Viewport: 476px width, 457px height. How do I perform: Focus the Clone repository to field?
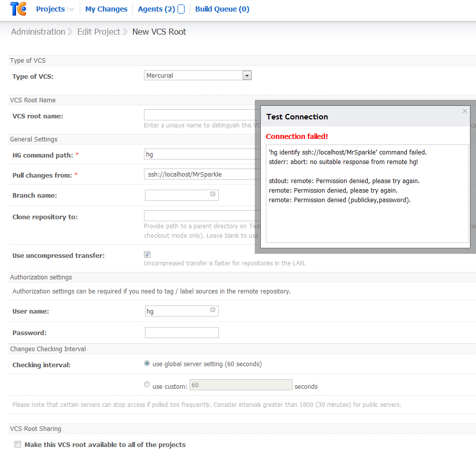pos(202,216)
